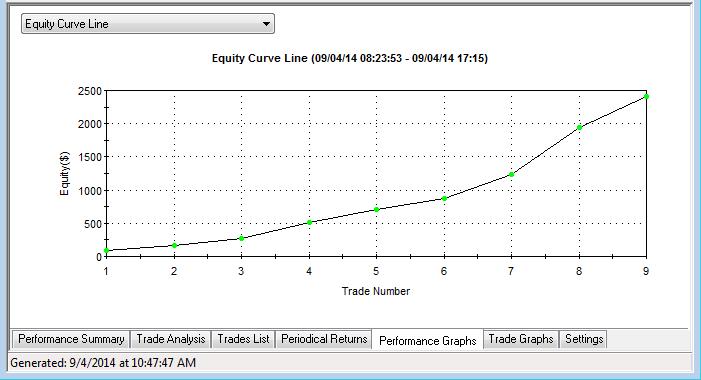Click the green data point for trade 2
701x380 pixels.
pos(174,245)
